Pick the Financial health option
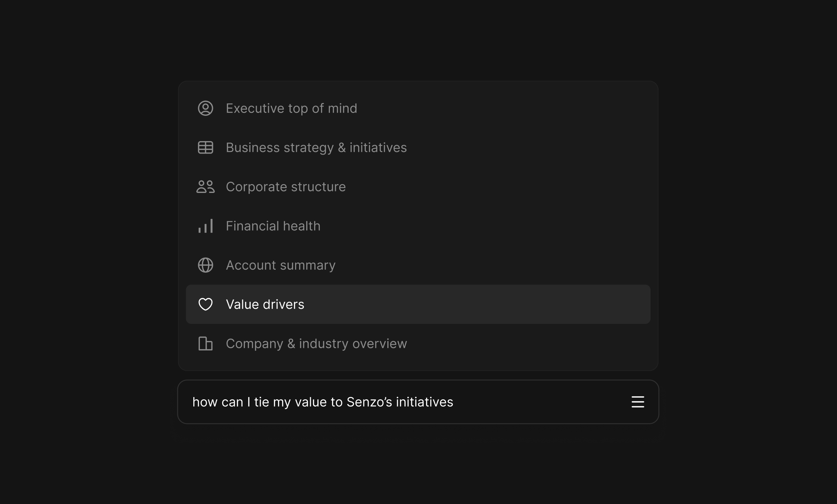837x504 pixels. [x=273, y=226]
